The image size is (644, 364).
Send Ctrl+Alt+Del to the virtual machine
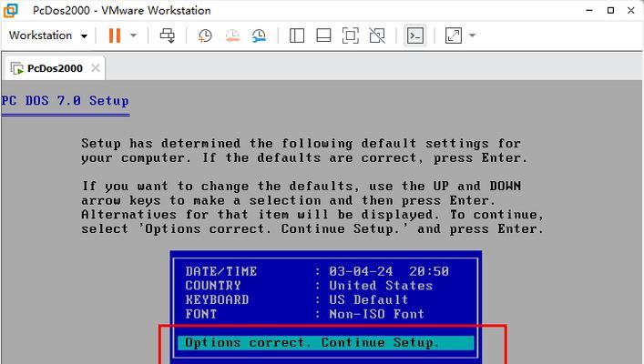click(168, 35)
